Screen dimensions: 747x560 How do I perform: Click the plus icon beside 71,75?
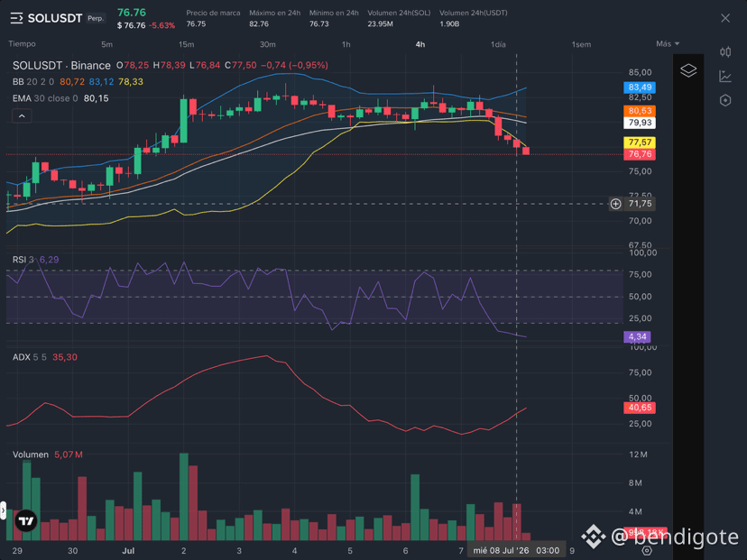[615, 204]
